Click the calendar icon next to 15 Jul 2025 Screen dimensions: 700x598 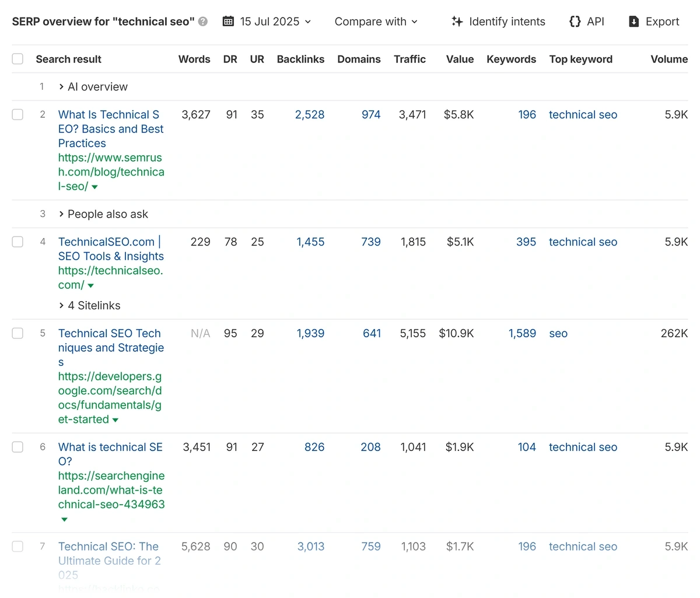pyautogui.click(x=228, y=22)
